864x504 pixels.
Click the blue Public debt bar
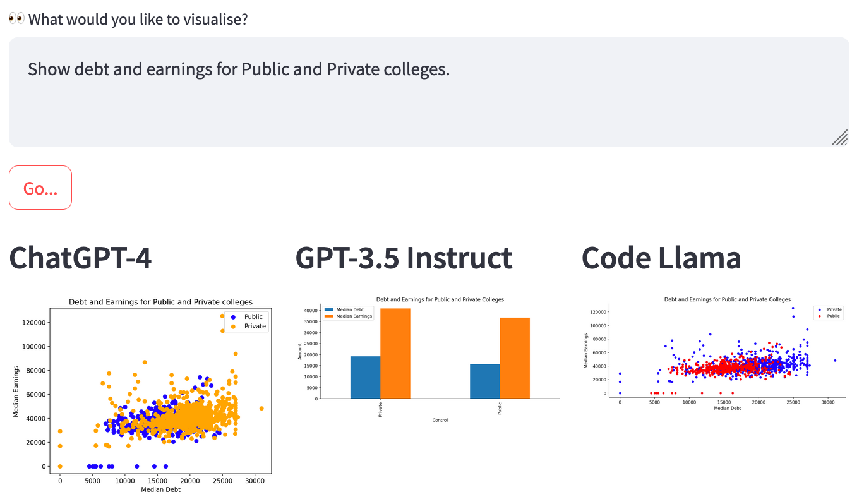[484, 381]
